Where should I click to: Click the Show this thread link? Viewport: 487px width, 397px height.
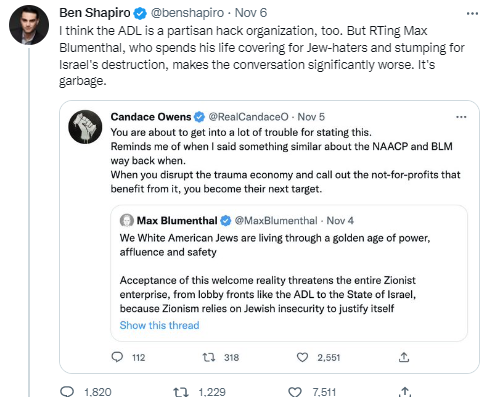pos(159,325)
